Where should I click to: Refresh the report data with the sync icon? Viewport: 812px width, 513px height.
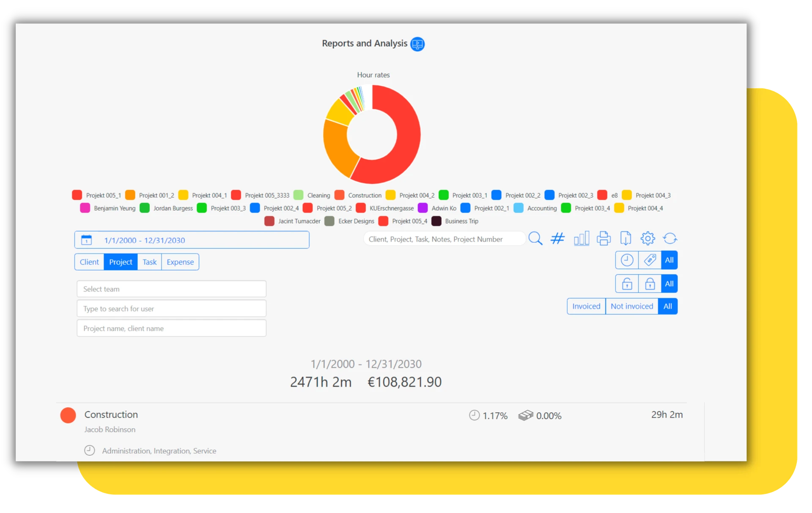(670, 238)
